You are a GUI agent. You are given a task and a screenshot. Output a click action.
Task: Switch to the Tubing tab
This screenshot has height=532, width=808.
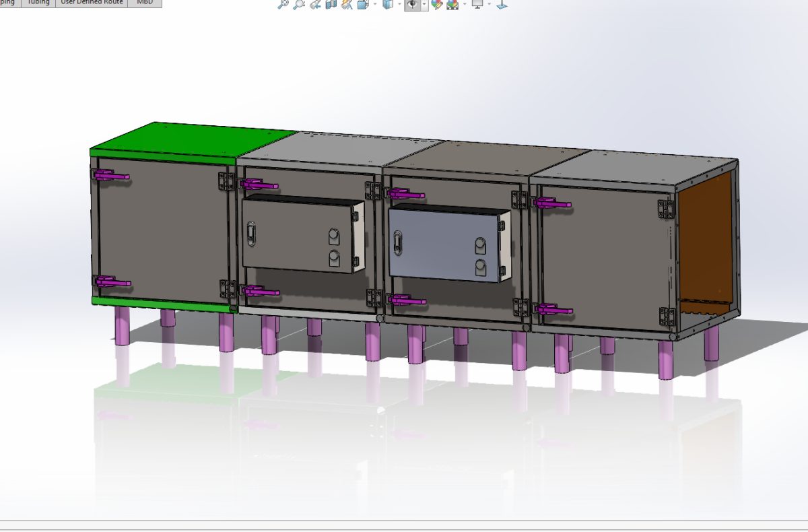tap(38, 3)
